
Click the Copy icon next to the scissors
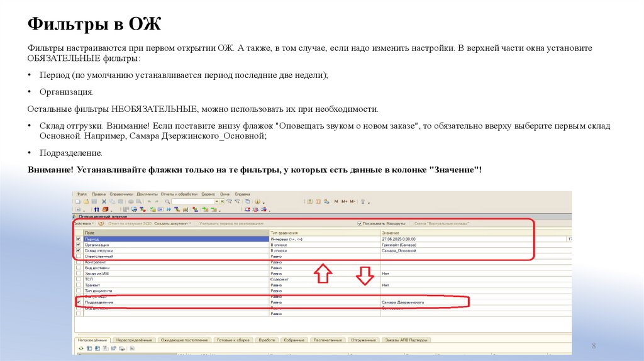112,202
